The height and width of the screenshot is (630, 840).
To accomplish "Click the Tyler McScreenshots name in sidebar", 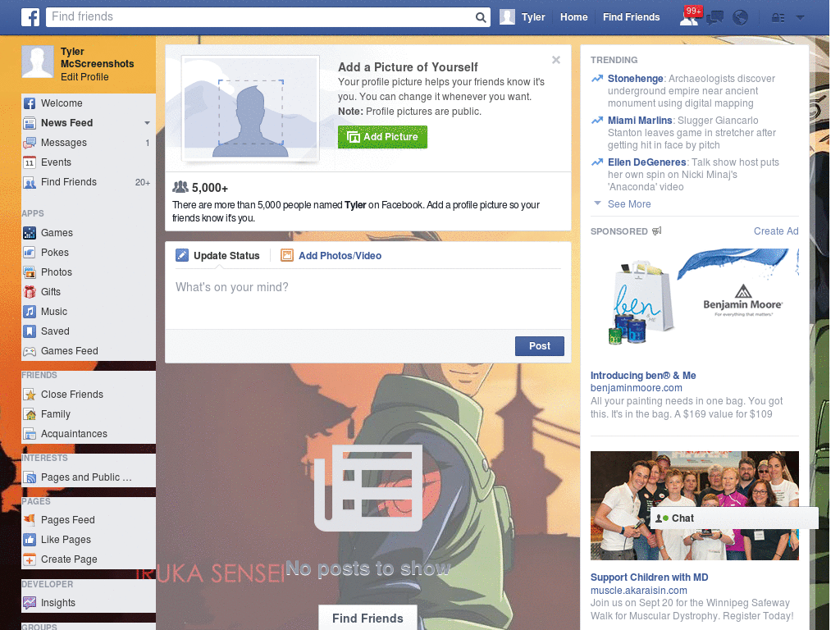I will click(97, 58).
